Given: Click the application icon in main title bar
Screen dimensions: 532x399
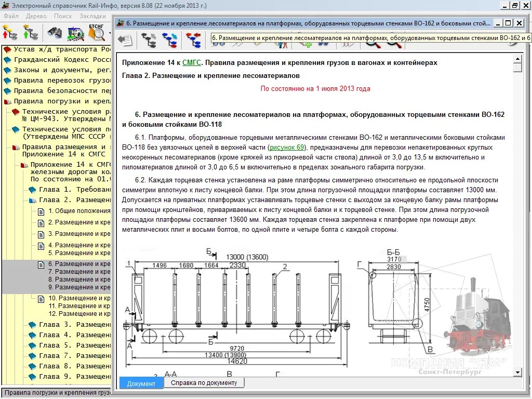Looking at the screenshot, I should click(x=5, y=5).
